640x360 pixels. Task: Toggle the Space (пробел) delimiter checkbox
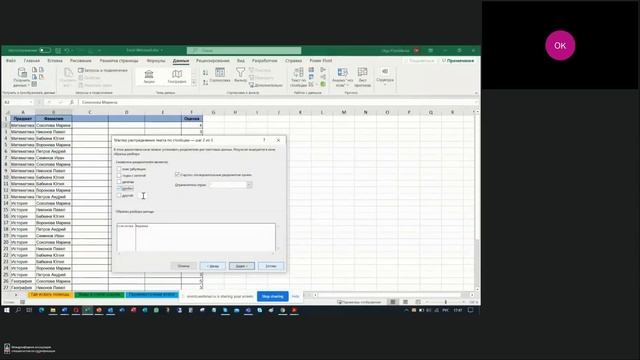click(x=119, y=189)
